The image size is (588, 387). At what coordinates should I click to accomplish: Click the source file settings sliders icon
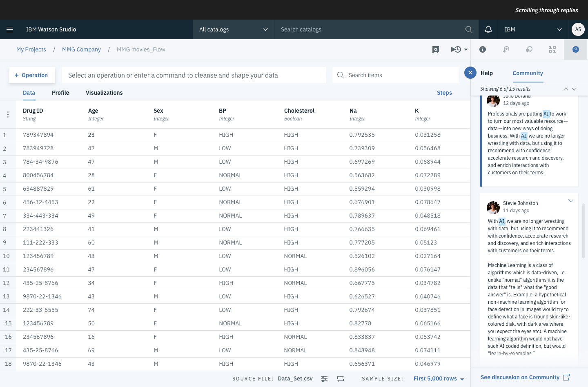tap(324, 379)
